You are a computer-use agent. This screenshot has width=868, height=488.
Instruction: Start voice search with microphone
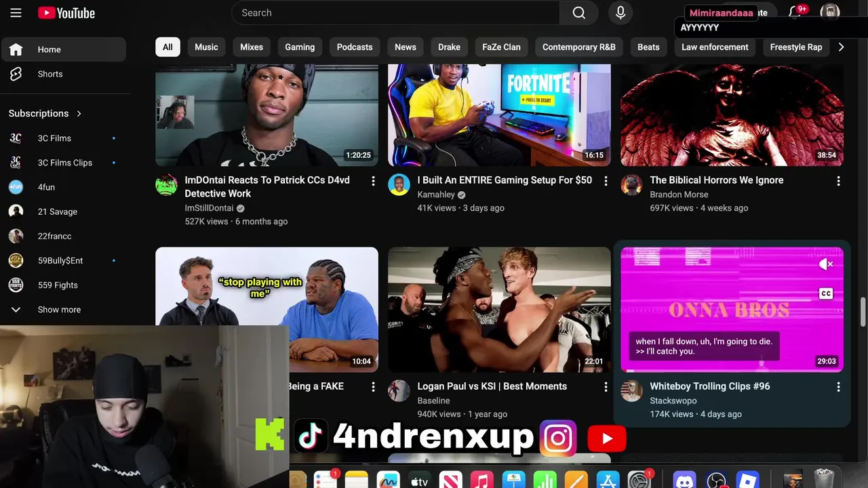(620, 13)
